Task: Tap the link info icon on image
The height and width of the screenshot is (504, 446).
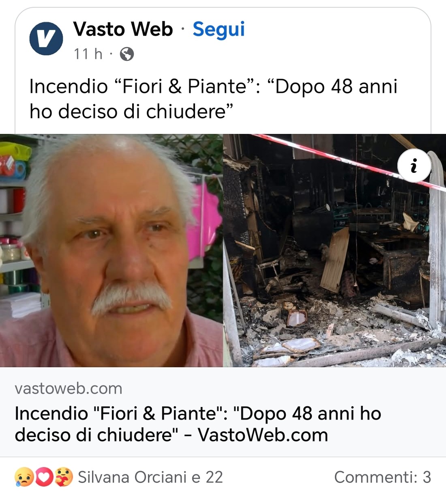Action: point(414,165)
